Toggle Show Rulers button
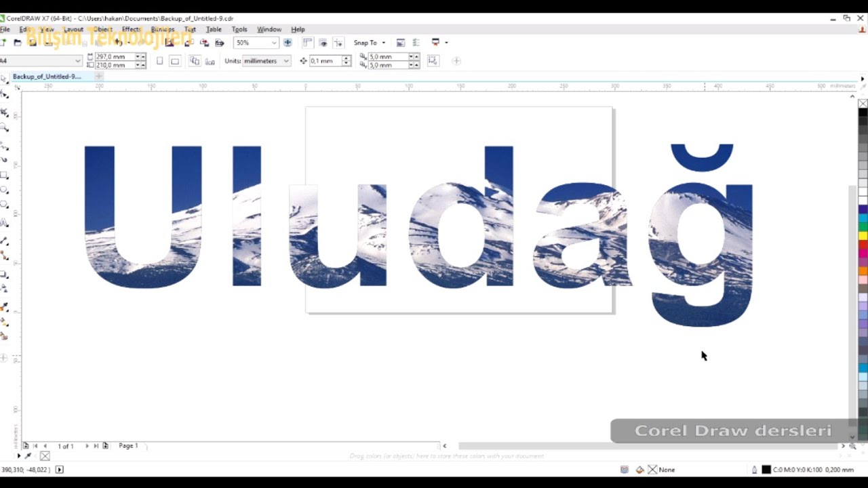868x488 pixels. 307,43
